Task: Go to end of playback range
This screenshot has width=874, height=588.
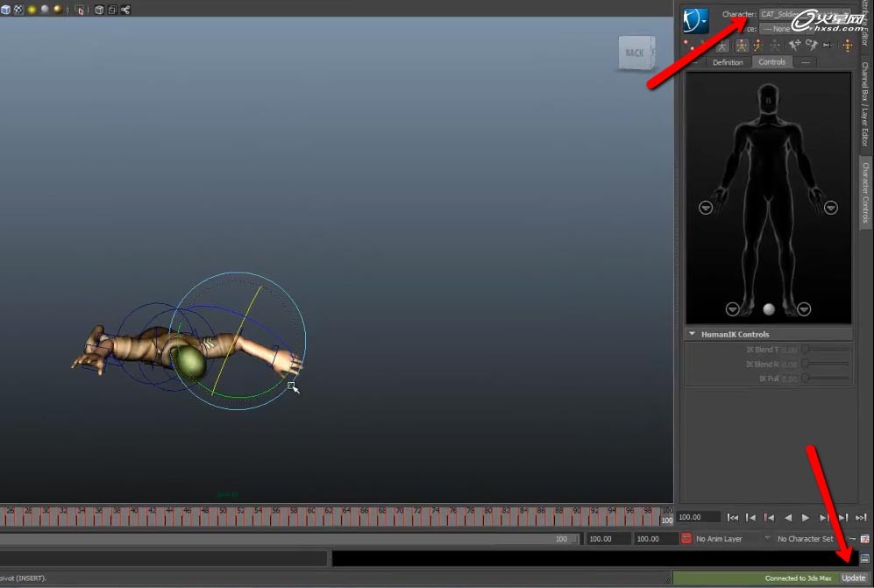Action: pyautogui.click(x=861, y=518)
